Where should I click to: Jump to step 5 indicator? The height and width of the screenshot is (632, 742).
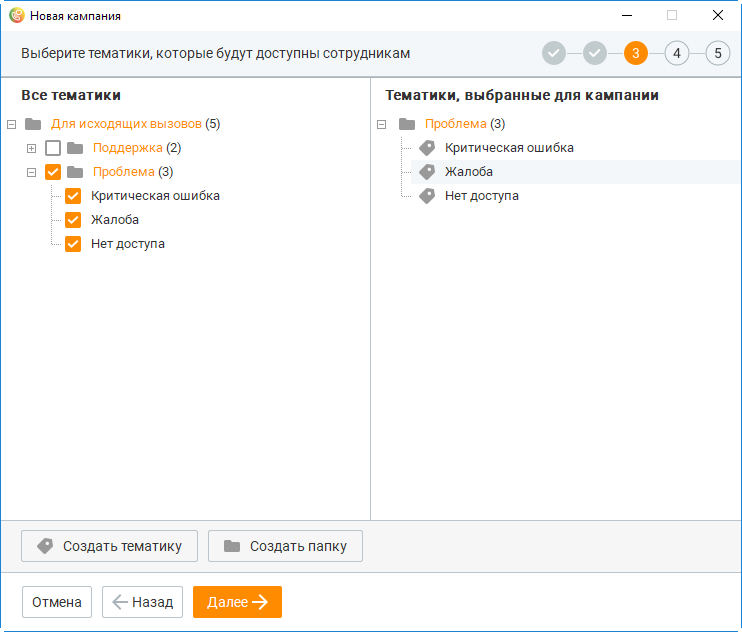click(718, 53)
